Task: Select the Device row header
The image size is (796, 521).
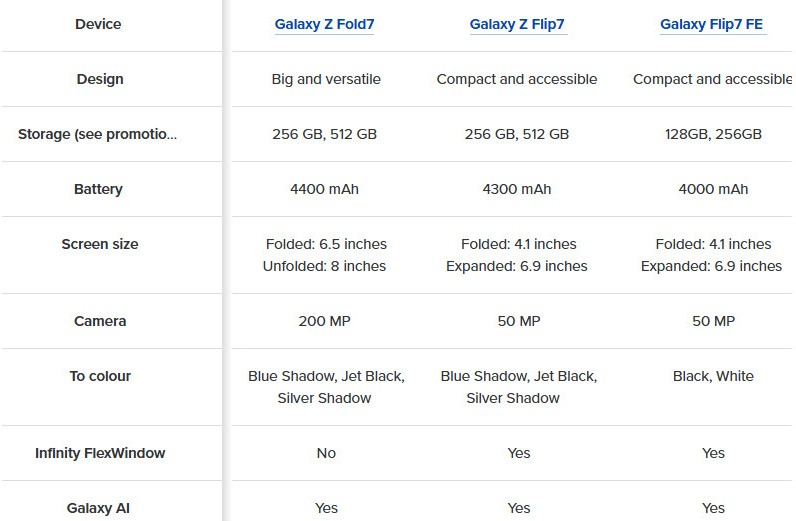Action: coord(97,25)
